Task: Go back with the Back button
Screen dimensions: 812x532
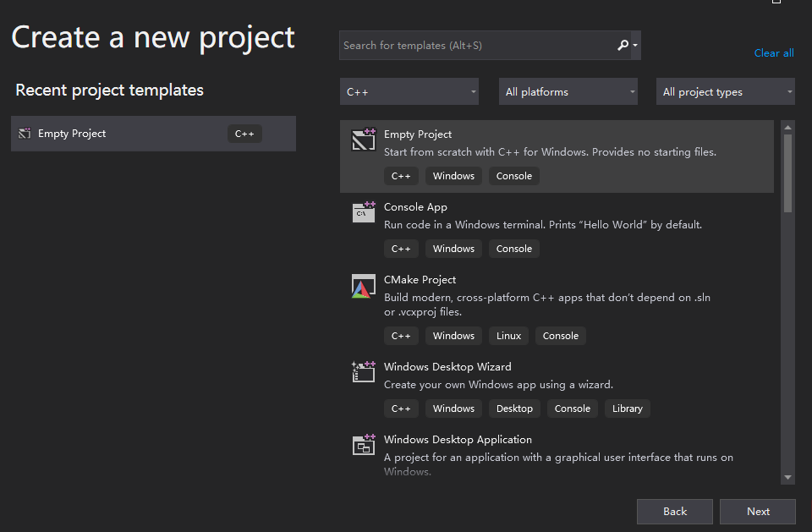Action: (675, 512)
